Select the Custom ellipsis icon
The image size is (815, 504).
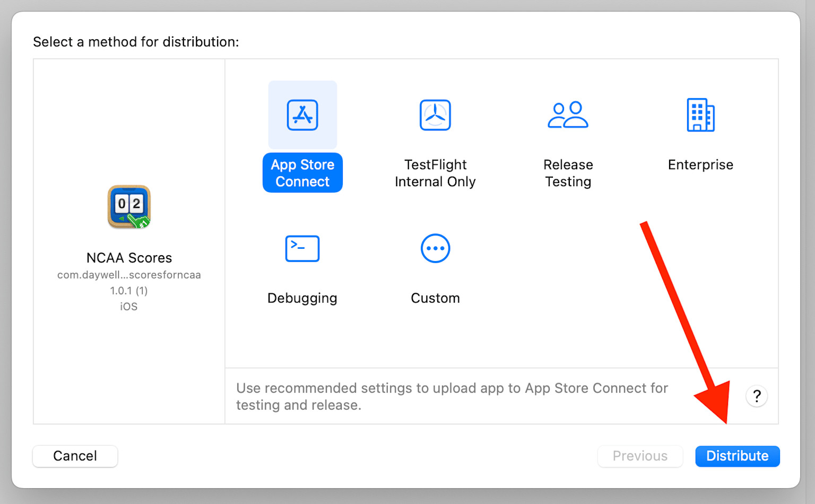coord(435,248)
